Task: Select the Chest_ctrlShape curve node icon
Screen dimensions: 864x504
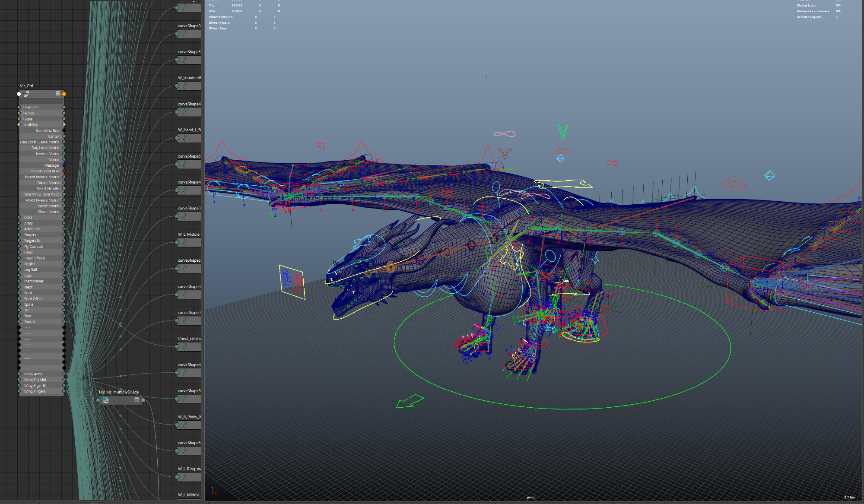Action: (x=184, y=346)
